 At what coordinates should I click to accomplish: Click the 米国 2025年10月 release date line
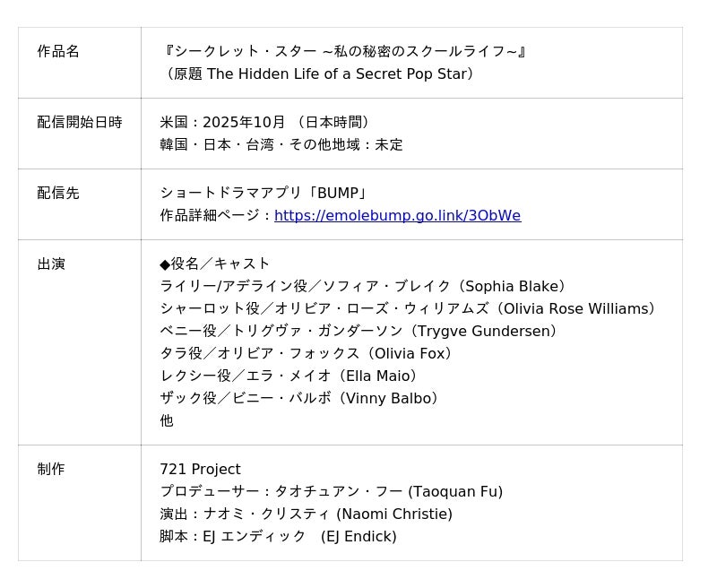266,123
